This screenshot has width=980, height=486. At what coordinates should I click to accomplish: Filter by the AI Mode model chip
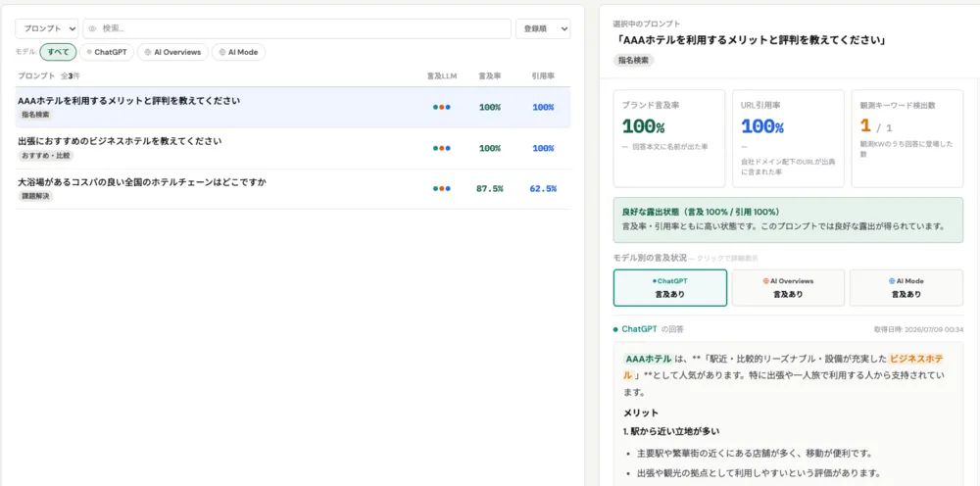coord(239,53)
